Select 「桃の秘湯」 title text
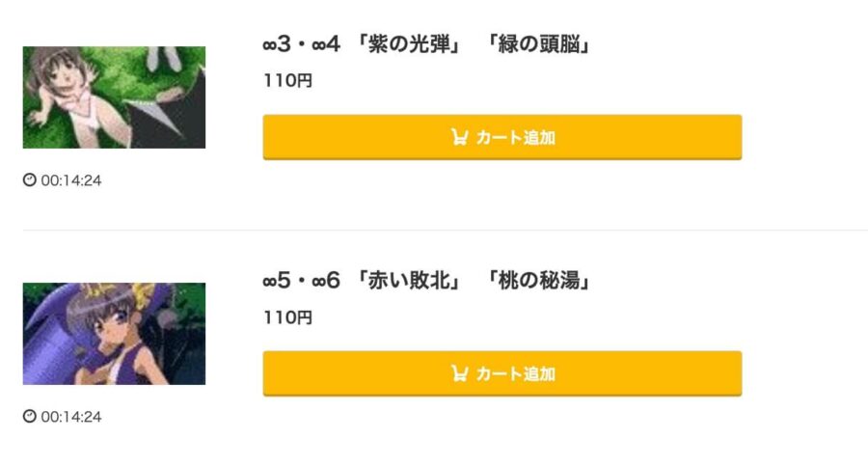The width and height of the screenshot is (868, 467). [x=538, y=281]
